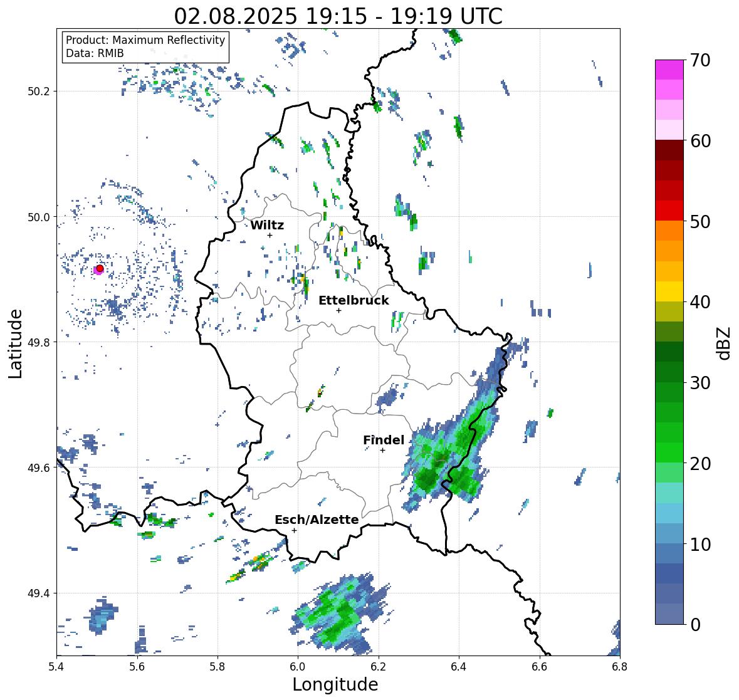Click the small blue echo patch in bottom-left corner
The image size is (739, 700).
tap(102, 615)
